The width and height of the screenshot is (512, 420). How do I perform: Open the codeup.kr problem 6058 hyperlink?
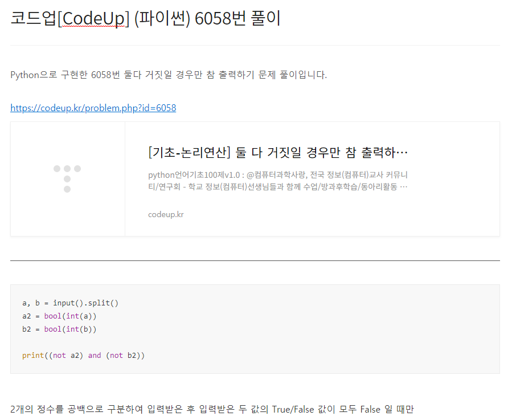pyautogui.click(x=93, y=108)
